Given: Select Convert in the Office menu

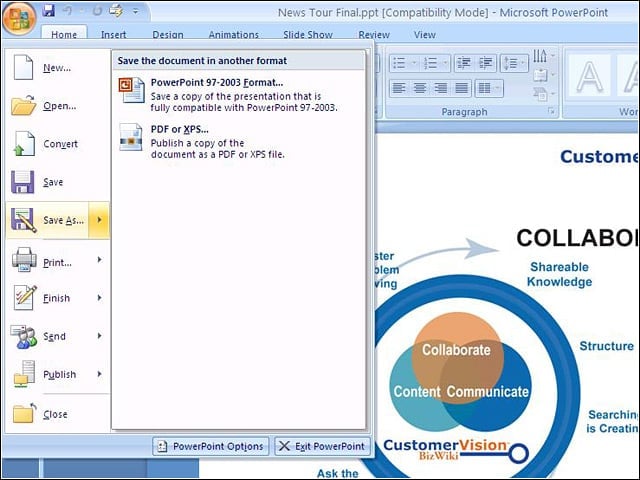Looking at the screenshot, I should (x=58, y=144).
